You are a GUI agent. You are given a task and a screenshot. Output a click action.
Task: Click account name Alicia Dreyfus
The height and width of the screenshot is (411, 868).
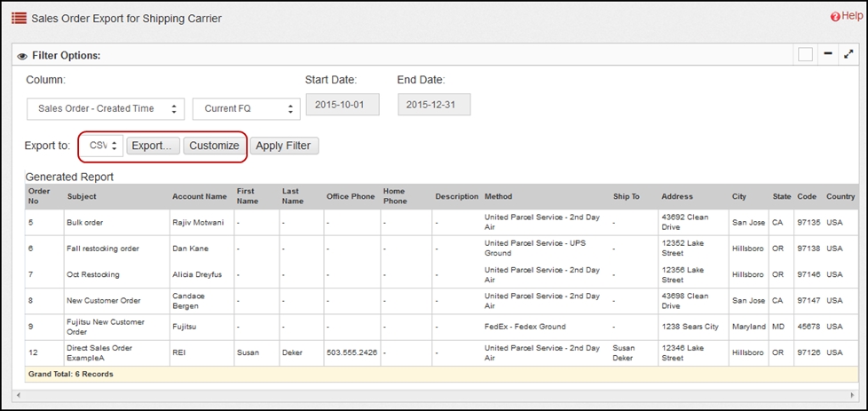tap(196, 274)
